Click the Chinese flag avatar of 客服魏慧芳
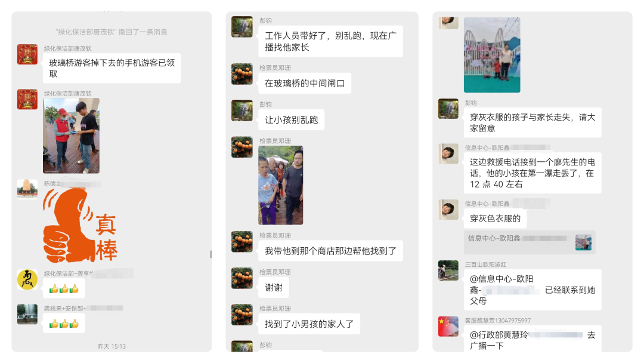The height and width of the screenshot is (363, 644). point(448,327)
